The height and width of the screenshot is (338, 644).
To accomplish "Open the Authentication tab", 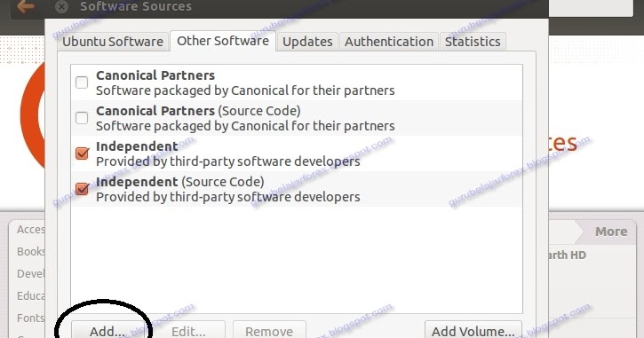I will point(389,42).
